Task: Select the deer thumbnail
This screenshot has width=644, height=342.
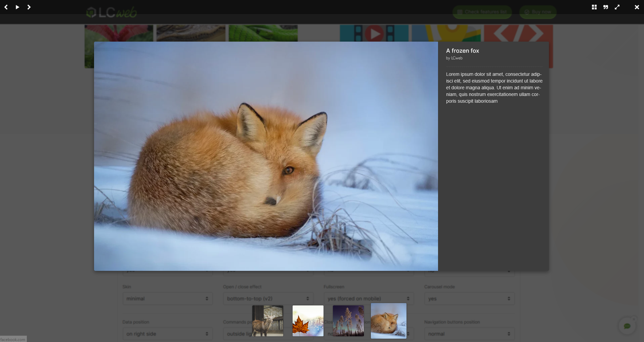Action: coord(268,321)
